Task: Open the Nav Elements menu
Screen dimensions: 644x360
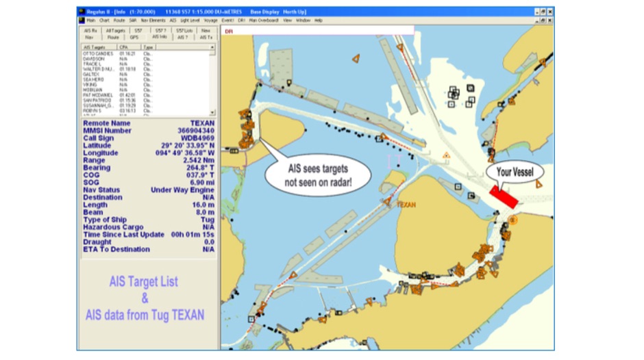Action: click(153, 20)
